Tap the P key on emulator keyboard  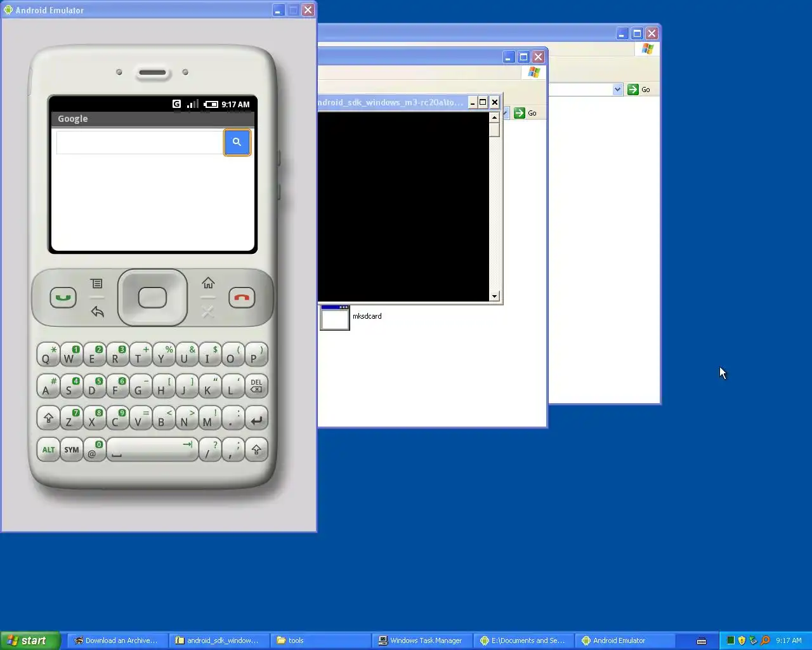coord(256,355)
